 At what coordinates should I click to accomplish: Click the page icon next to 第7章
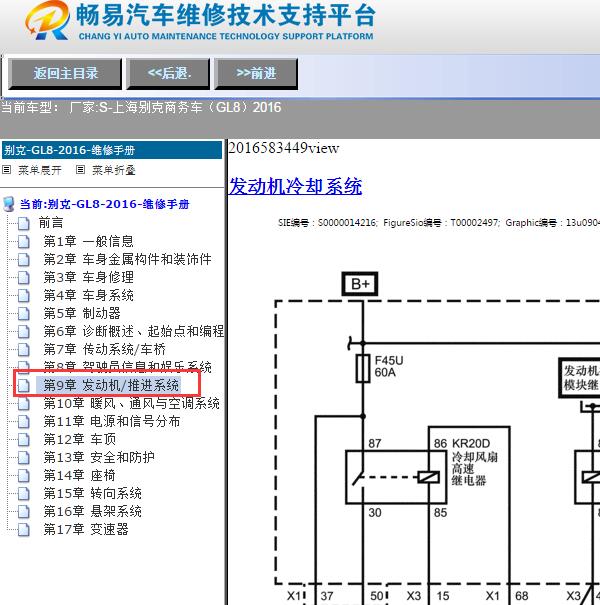click(24, 350)
